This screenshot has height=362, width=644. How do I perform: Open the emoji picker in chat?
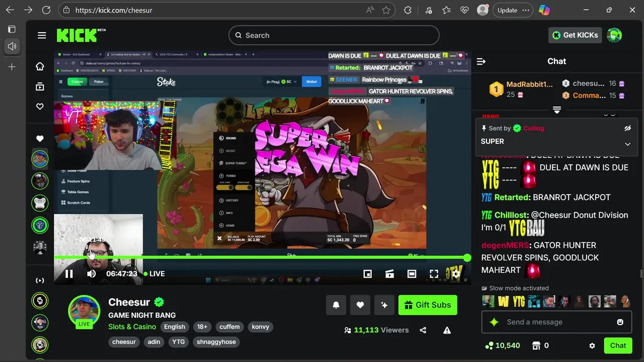pyautogui.click(x=620, y=322)
